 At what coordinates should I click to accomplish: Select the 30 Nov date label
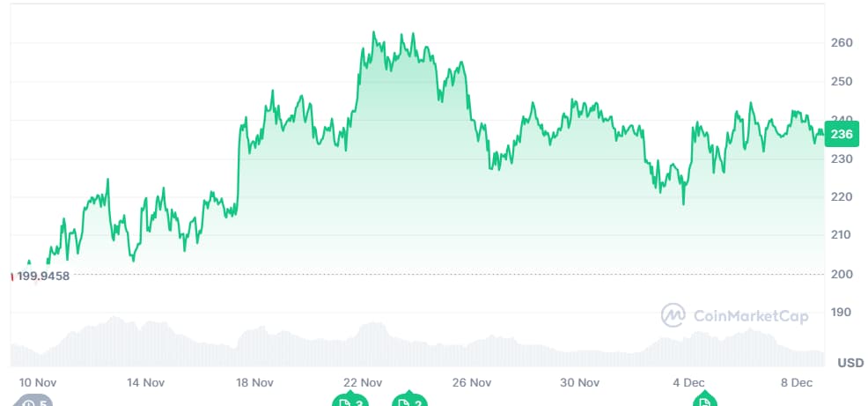[x=579, y=382]
